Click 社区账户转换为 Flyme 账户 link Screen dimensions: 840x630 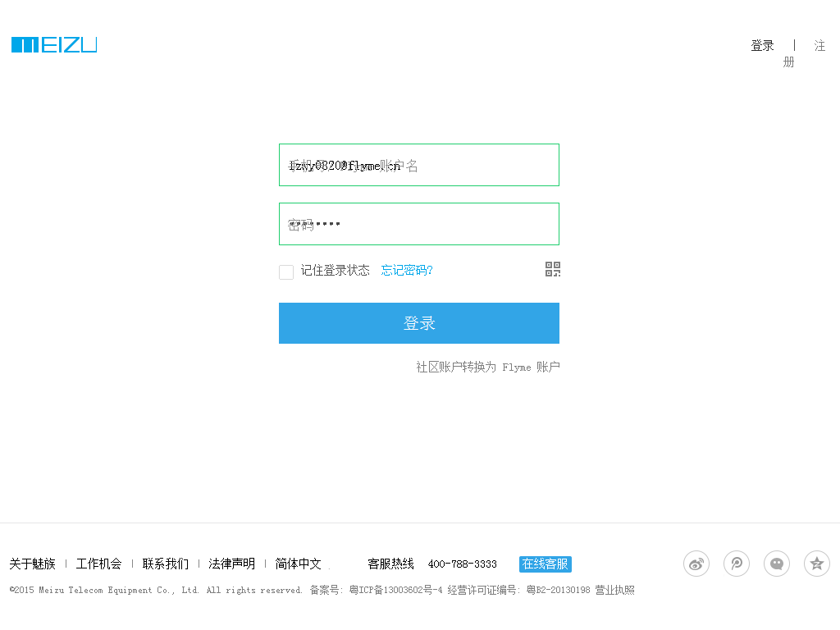(x=488, y=367)
